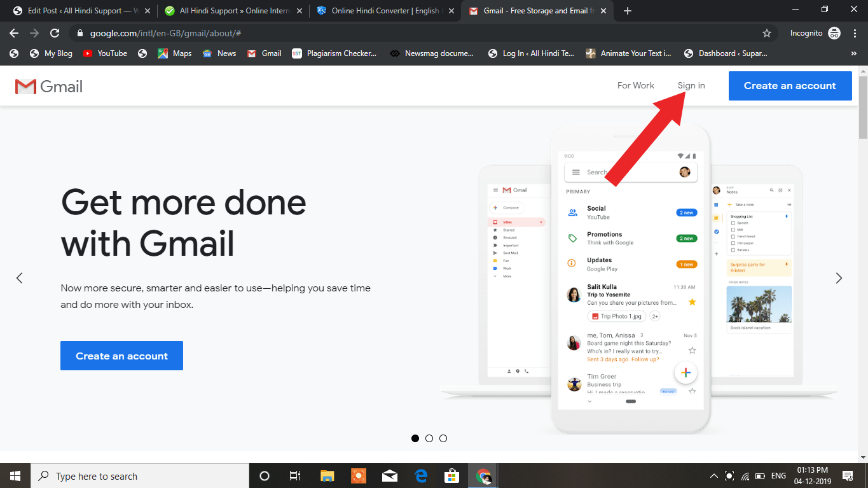Launch Microsoft Edge from taskbar
This screenshot has width=868, height=488.
click(x=421, y=476)
